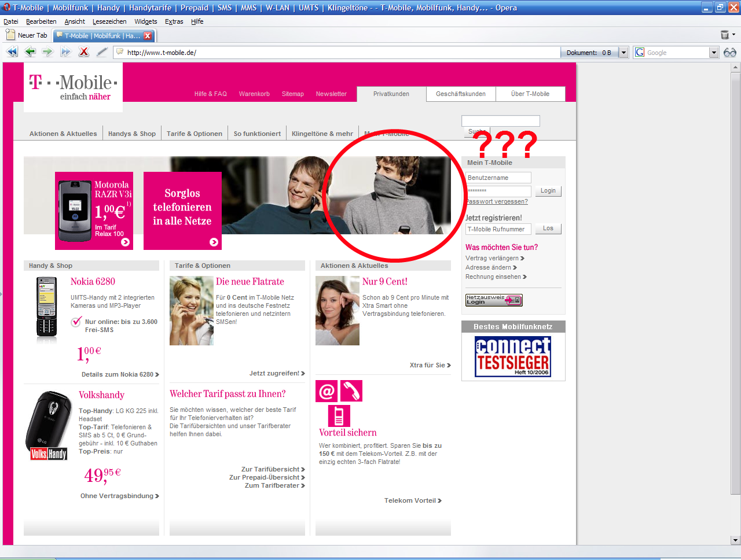Viewport: 741px width, 560px height.
Task: Open the closed tabs trash can
Action: [x=724, y=35]
